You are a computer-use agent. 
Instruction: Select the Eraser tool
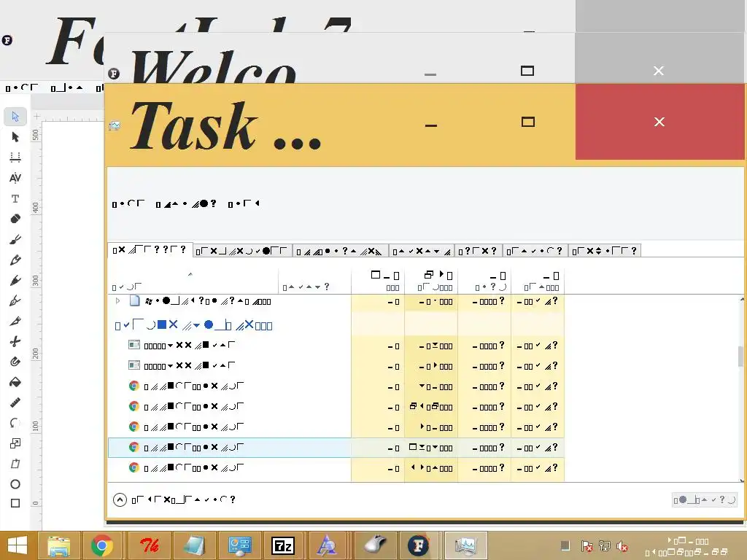coord(15,219)
